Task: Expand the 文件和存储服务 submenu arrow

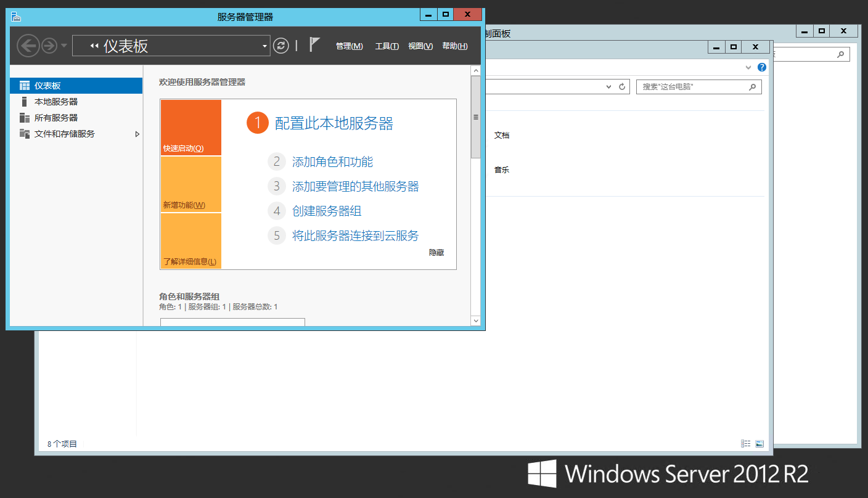Action: (137, 134)
